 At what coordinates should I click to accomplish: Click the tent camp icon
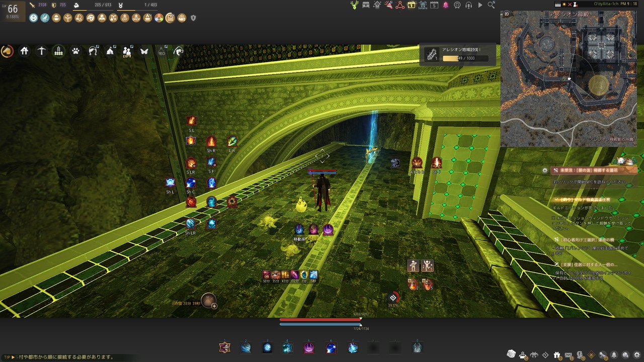[110, 51]
